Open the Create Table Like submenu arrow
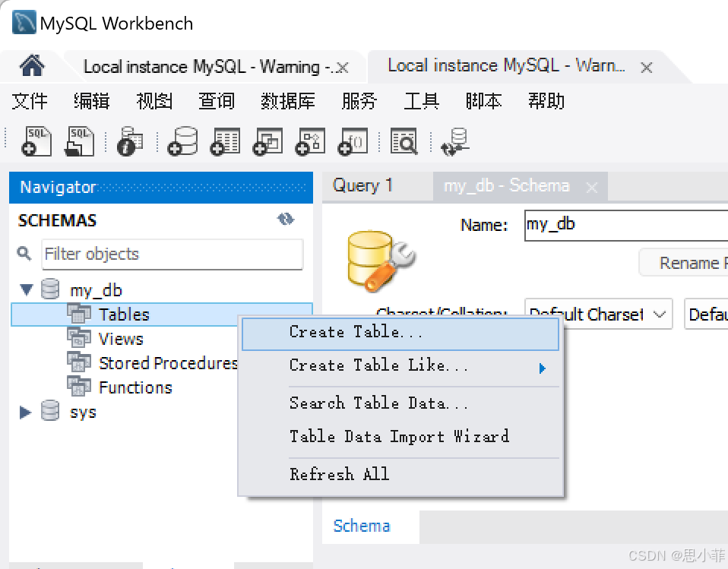 542,368
